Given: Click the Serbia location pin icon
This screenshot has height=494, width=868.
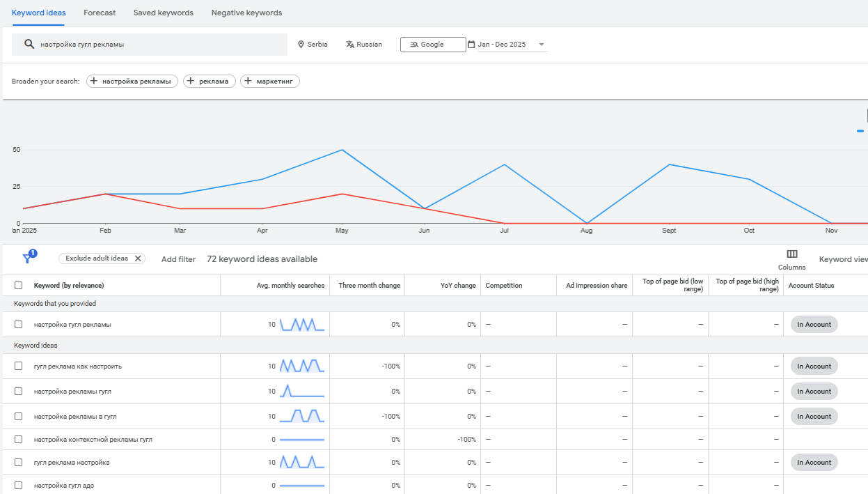Looking at the screenshot, I should click(x=301, y=45).
